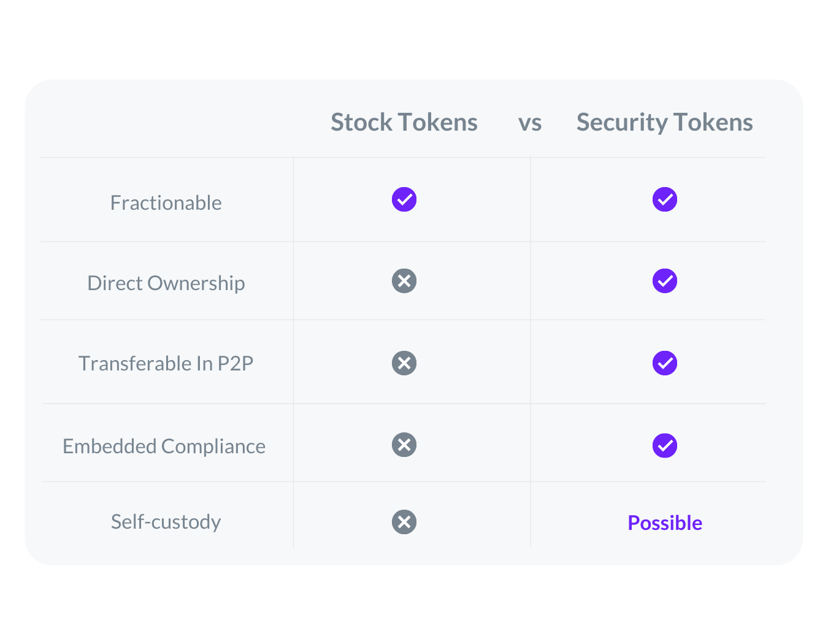Image resolution: width=828 pixels, height=644 pixels.
Task: Click the Direct Ownership row label
Action: pyautogui.click(x=166, y=283)
